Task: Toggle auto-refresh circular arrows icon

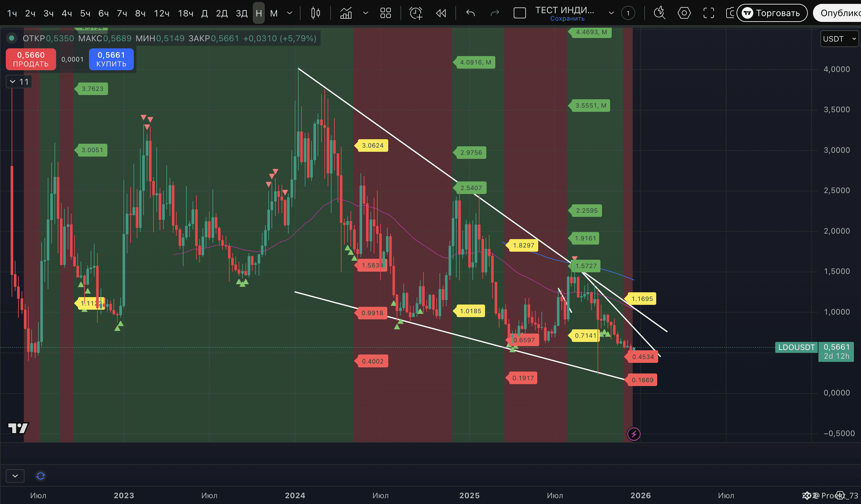Action: pyautogui.click(x=41, y=476)
